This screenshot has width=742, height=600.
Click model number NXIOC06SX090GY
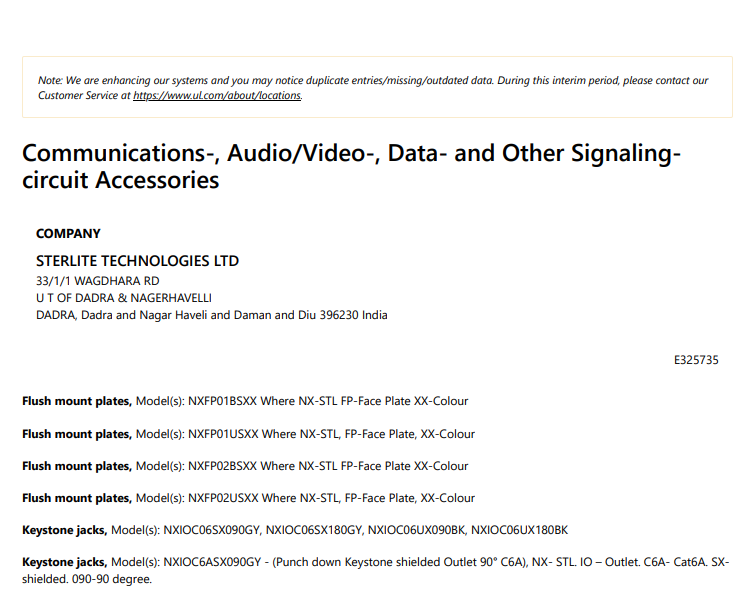click(x=212, y=530)
